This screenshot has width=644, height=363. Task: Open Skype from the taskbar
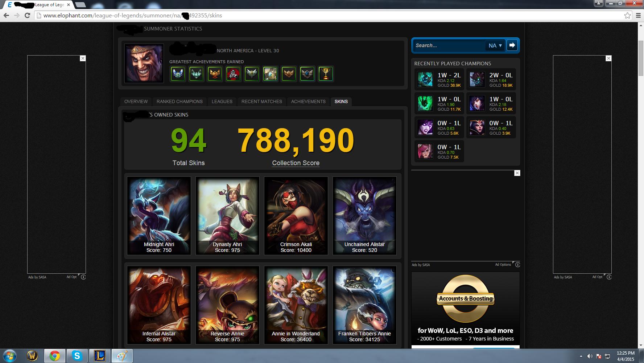[x=77, y=356]
